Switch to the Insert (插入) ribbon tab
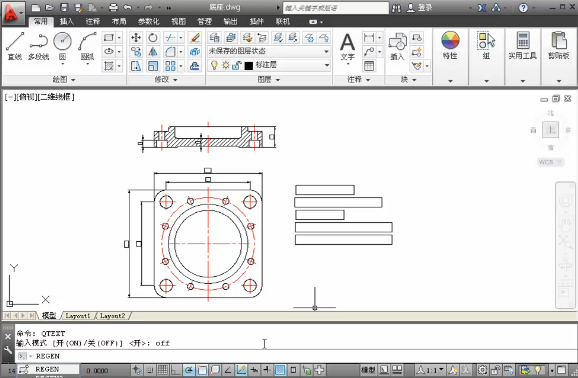The image size is (578, 378). 67,21
